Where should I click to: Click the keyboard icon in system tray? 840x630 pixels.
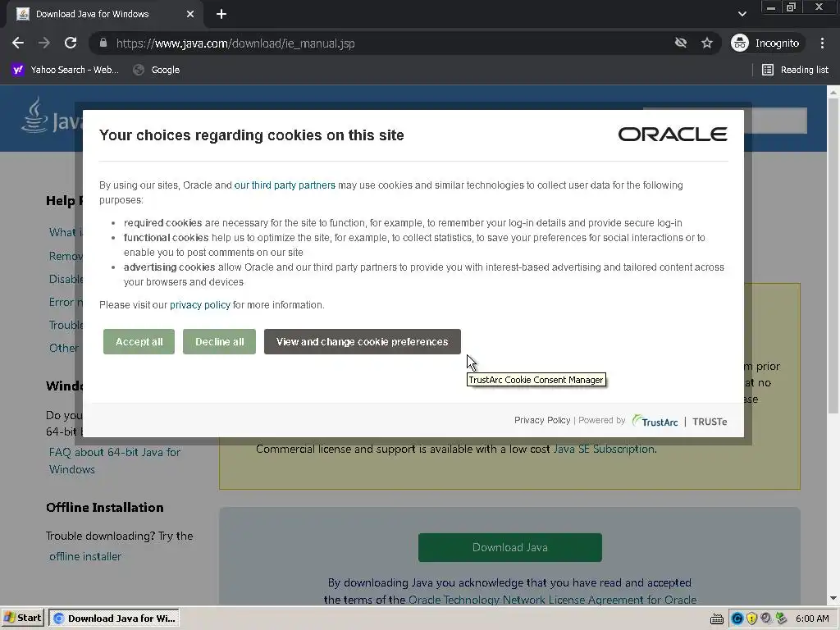tap(717, 619)
